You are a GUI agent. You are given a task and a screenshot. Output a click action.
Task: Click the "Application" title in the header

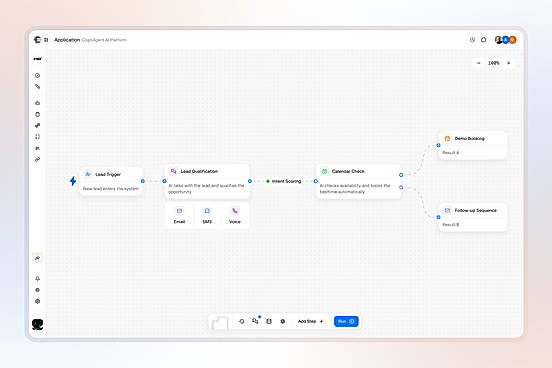click(x=67, y=40)
